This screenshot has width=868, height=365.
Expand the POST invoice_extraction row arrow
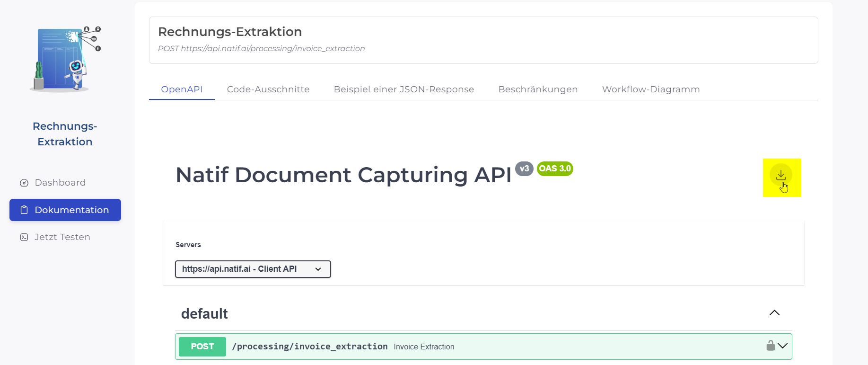(x=783, y=346)
